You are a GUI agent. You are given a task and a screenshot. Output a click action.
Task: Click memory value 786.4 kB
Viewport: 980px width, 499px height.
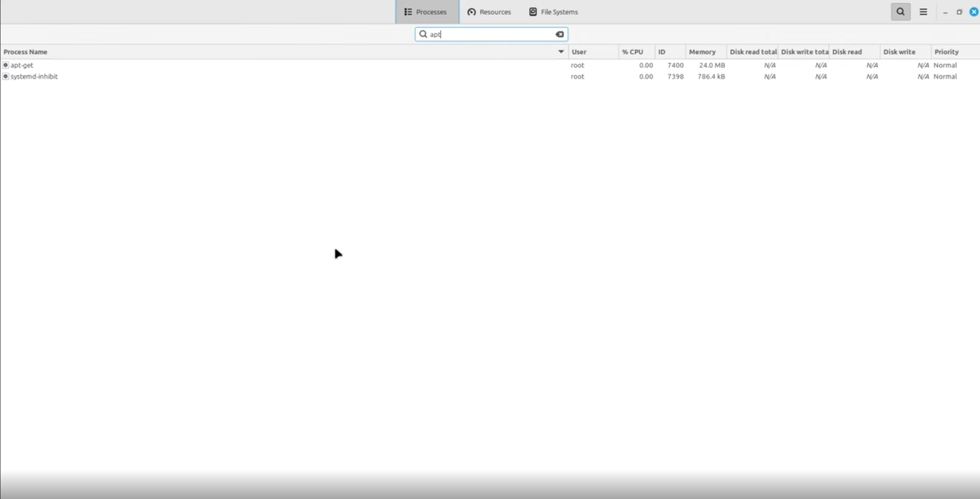coord(711,76)
